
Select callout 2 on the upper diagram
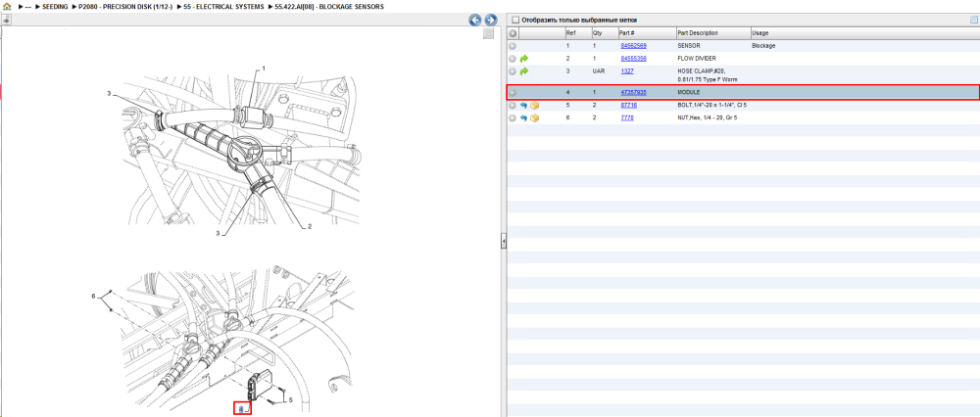(309, 227)
